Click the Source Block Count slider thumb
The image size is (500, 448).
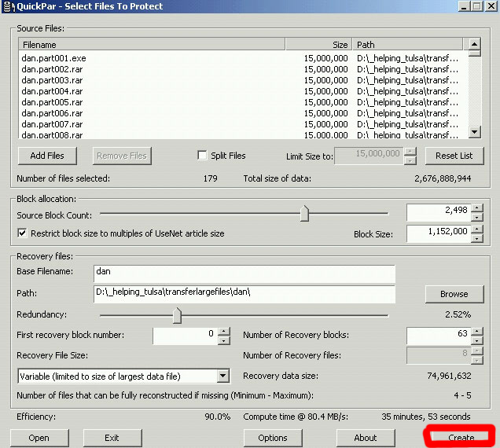point(304,213)
